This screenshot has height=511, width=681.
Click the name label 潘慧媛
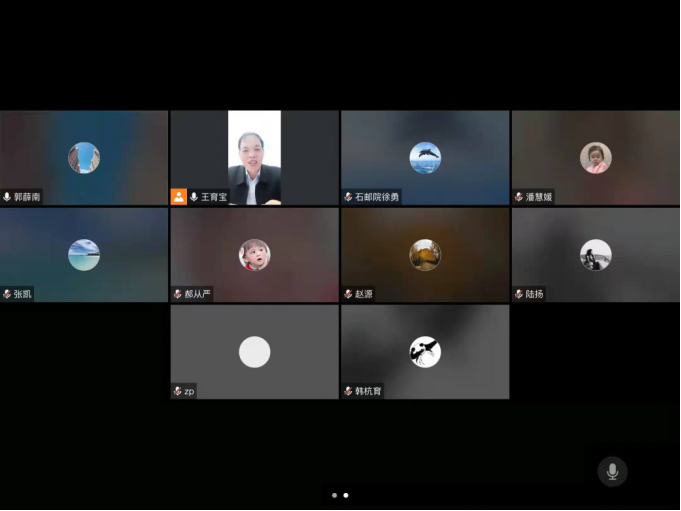point(538,198)
